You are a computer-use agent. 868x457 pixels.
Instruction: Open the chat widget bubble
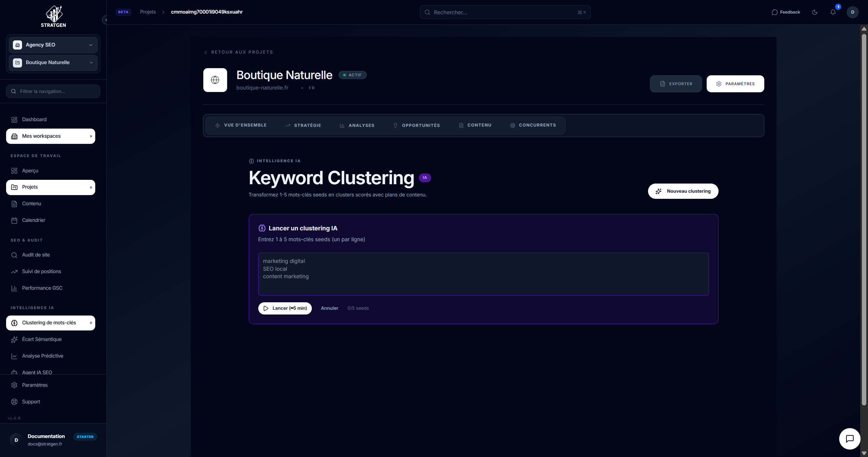pos(849,439)
